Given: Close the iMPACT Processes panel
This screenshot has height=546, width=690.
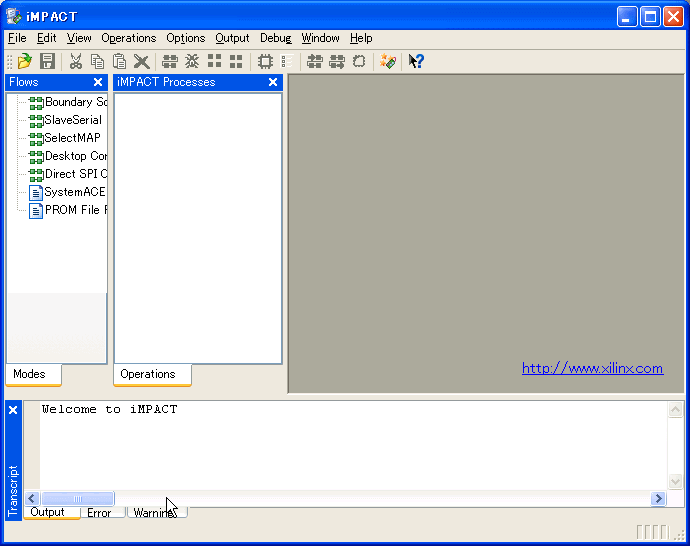Looking at the screenshot, I should tap(273, 82).
